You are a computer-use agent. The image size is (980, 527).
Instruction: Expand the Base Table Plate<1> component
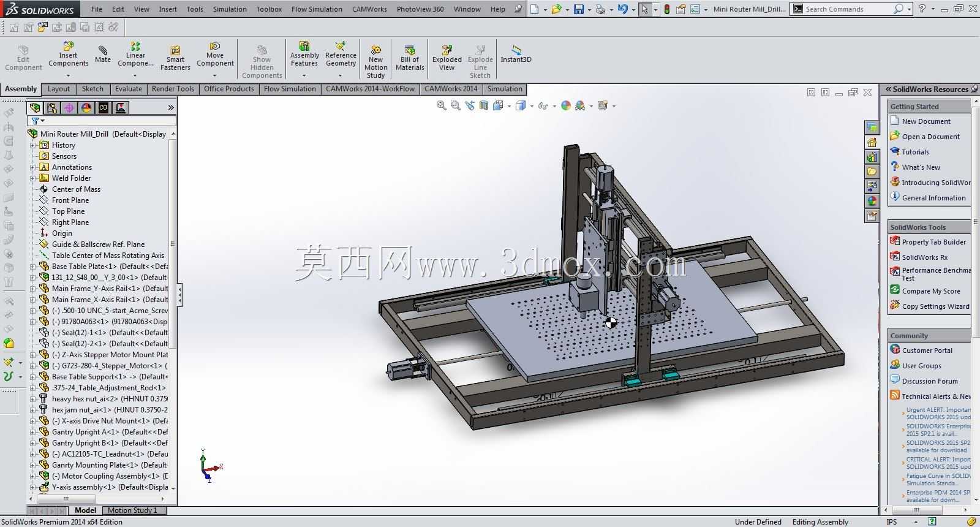point(33,267)
